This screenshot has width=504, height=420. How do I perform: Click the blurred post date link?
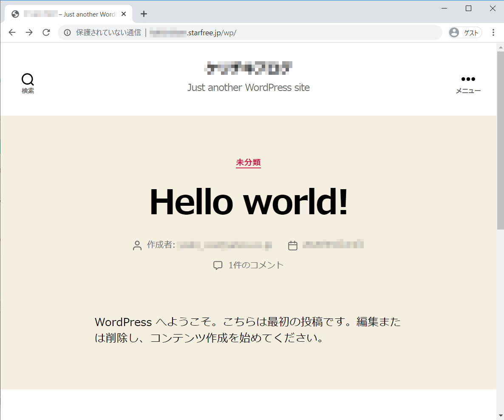333,244
